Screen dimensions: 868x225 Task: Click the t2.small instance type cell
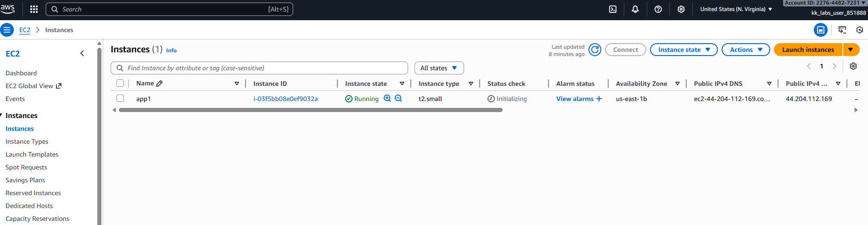[x=430, y=99]
